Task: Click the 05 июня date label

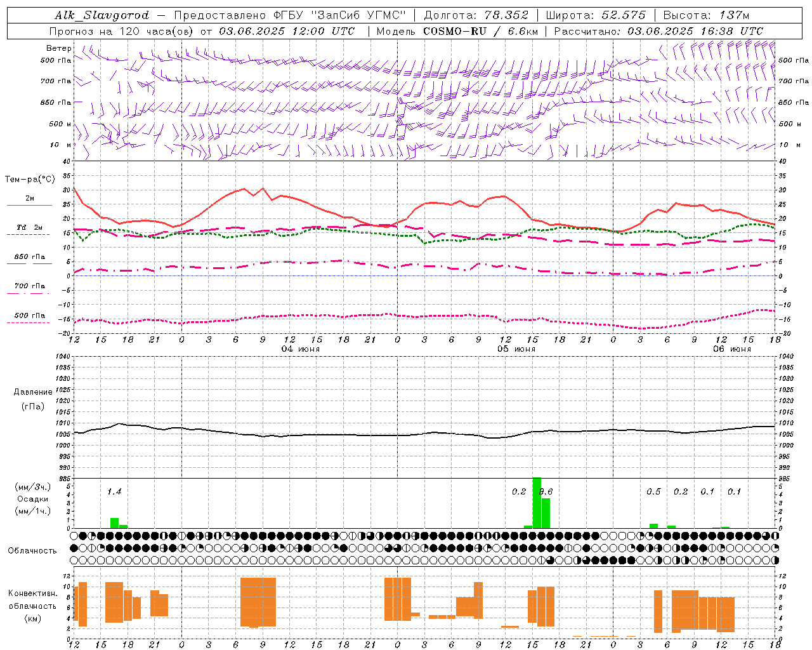Action: click(516, 349)
